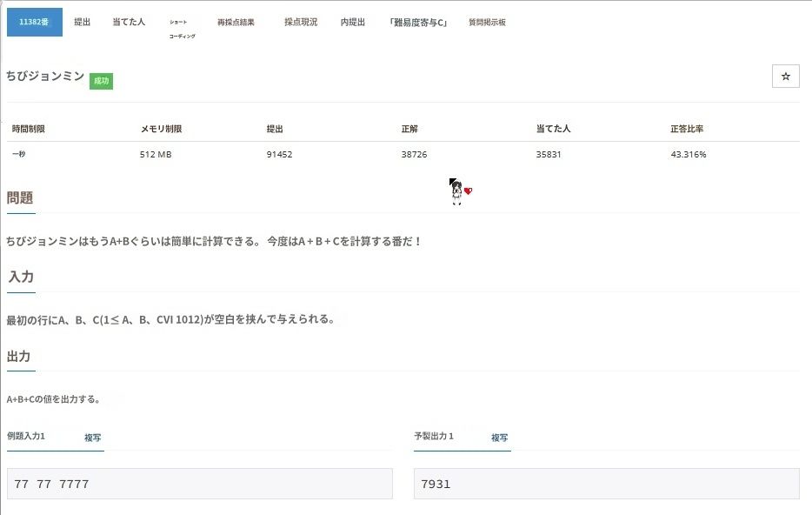Click the sample input box with 77 77 7777
This screenshot has width=812, height=515.
pyautogui.click(x=199, y=484)
